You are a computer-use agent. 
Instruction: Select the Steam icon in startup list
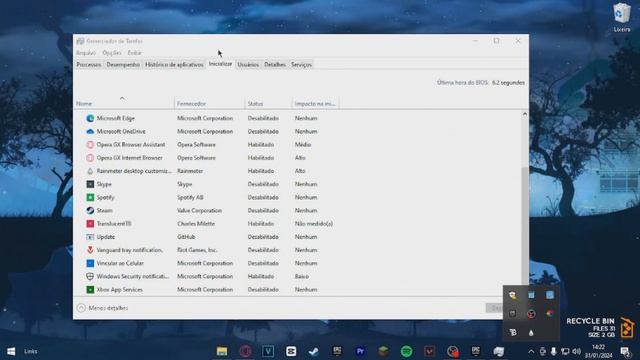(x=90, y=210)
